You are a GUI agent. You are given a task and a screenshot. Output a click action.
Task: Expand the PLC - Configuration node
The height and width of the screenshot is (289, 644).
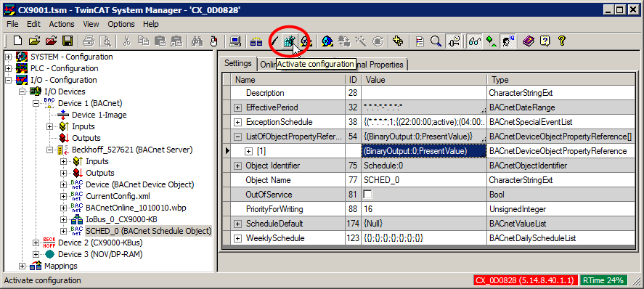coord(8,68)
